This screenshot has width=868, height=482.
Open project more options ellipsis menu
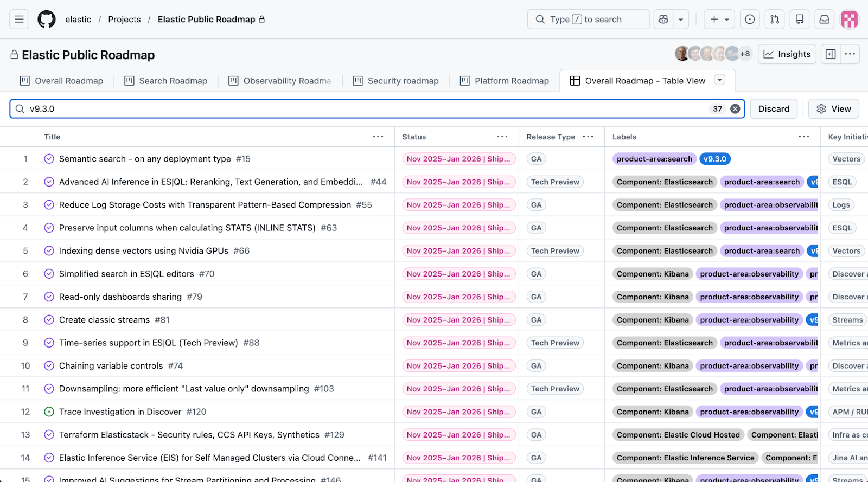pos(850,54)
